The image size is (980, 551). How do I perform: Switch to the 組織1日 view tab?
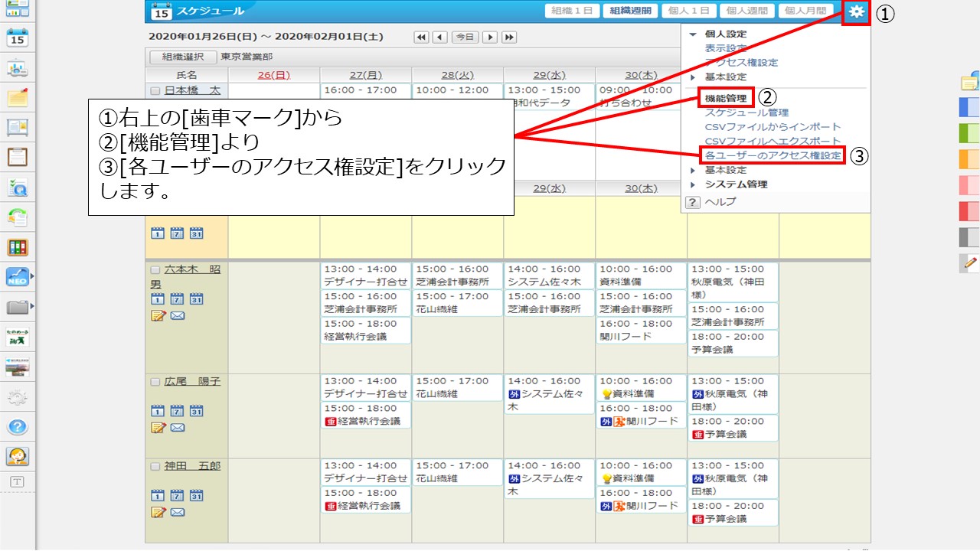coord(571,11)
